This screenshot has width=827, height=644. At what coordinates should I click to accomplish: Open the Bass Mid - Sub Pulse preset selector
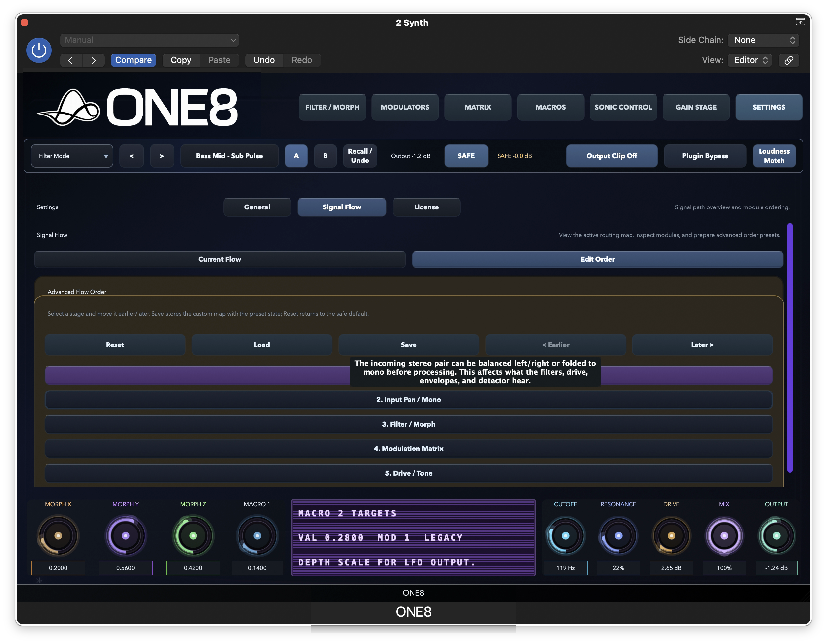coord(230,156)
